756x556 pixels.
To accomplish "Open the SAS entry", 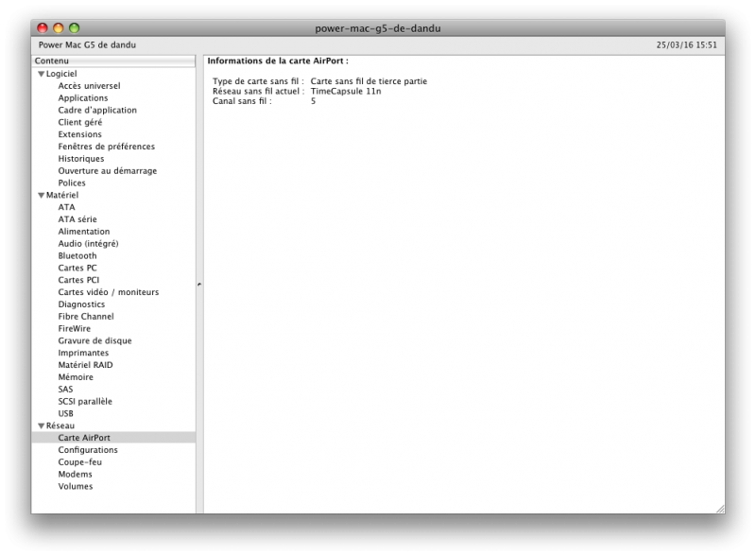I will point(65,390).
